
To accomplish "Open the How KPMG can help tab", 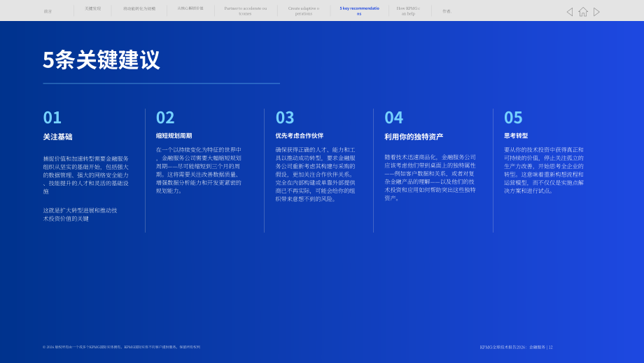I will click(408, 11).
